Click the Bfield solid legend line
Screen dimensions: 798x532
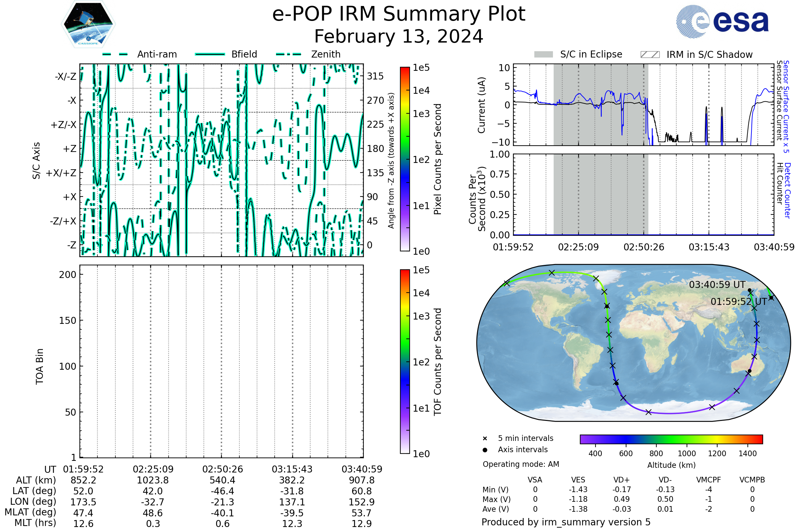pyautogui.click(x=210, y=54)
